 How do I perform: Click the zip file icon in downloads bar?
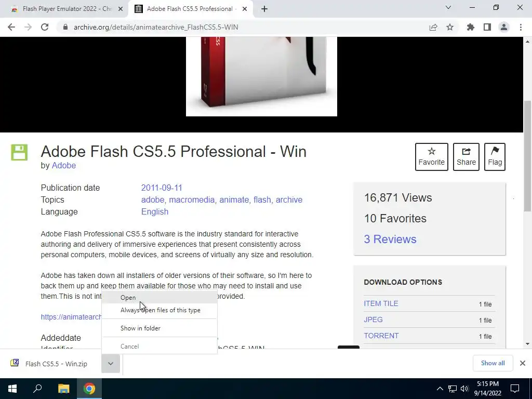tap(15, 363)
